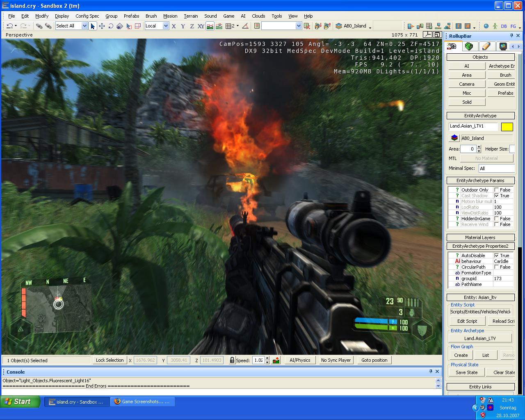Toggle the Lock Selection button
525x420 pixels.
pyautogui.click(x=110, y=360)
